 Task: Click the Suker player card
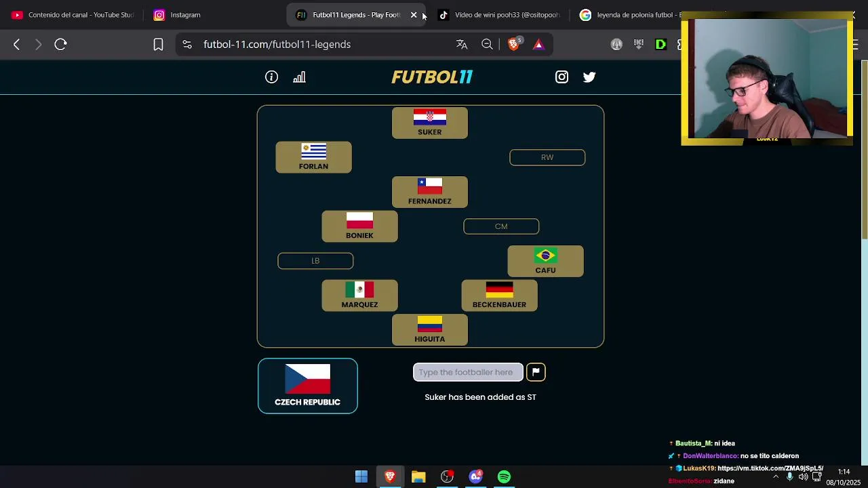point(430,123)
